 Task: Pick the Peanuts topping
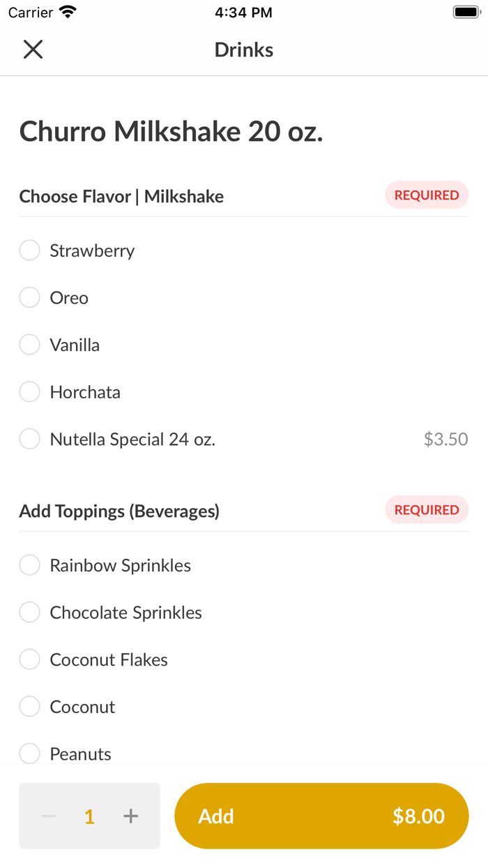[29, 754]
